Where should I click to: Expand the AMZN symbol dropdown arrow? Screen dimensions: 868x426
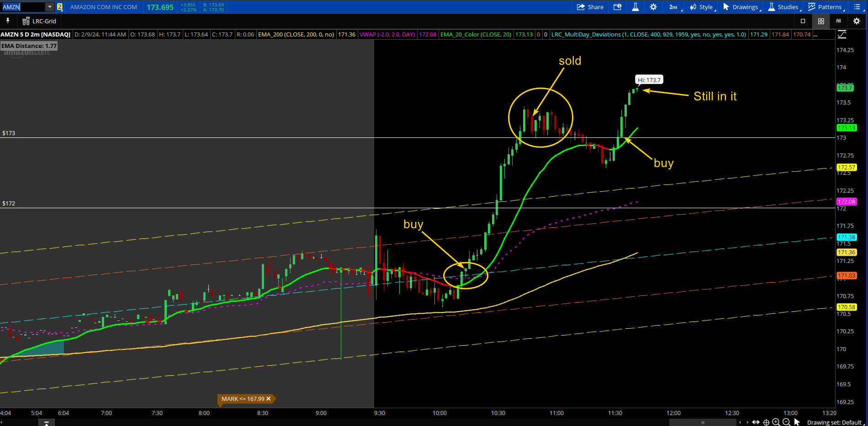(50, 7)
